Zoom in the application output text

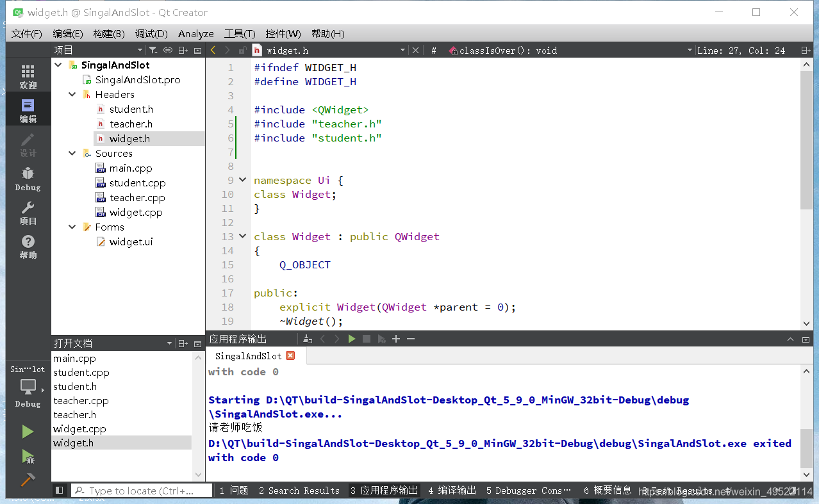coord(396,339)
